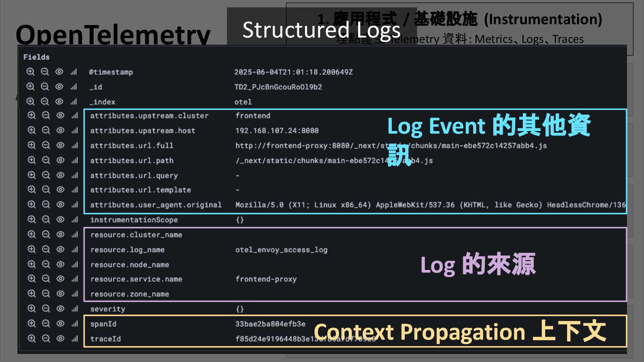Filter out the @timestamp value
Screen dimensions: 644x362
tap(45, 72)
